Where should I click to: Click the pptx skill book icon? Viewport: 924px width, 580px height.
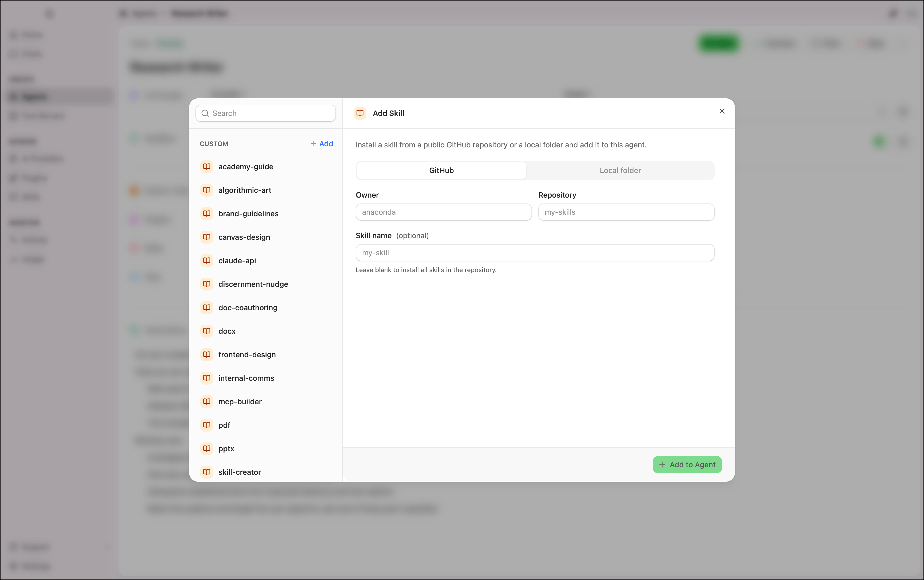coord(206,448)
